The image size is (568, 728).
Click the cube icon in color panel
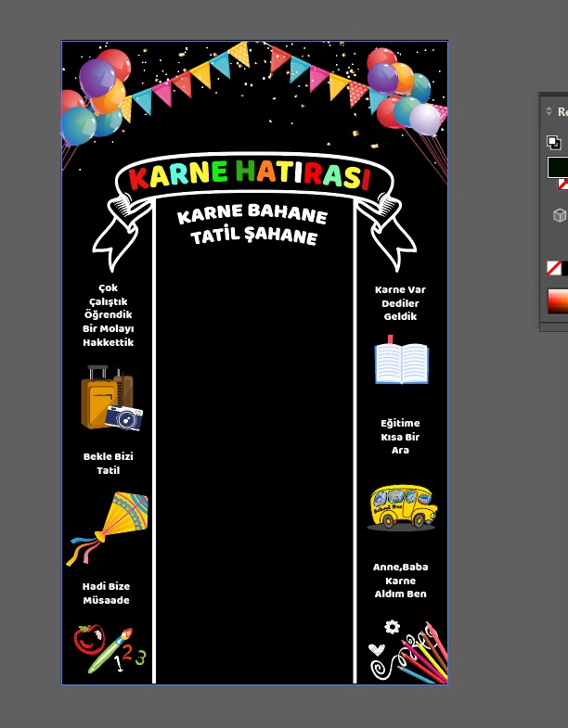pyautogui.click(x=559, y=215)
